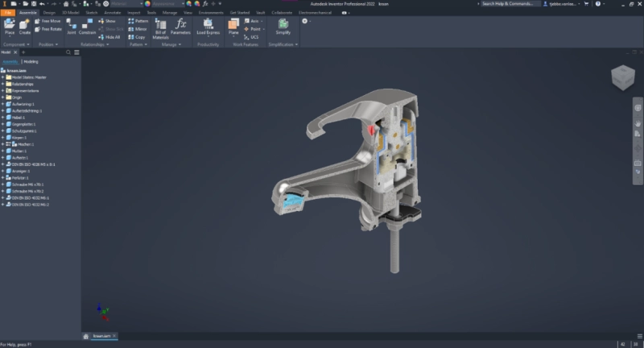This screenshot has width=644, height=348.
Task: Click the home icon beside document tabs
Action: [x=86, y=336]
